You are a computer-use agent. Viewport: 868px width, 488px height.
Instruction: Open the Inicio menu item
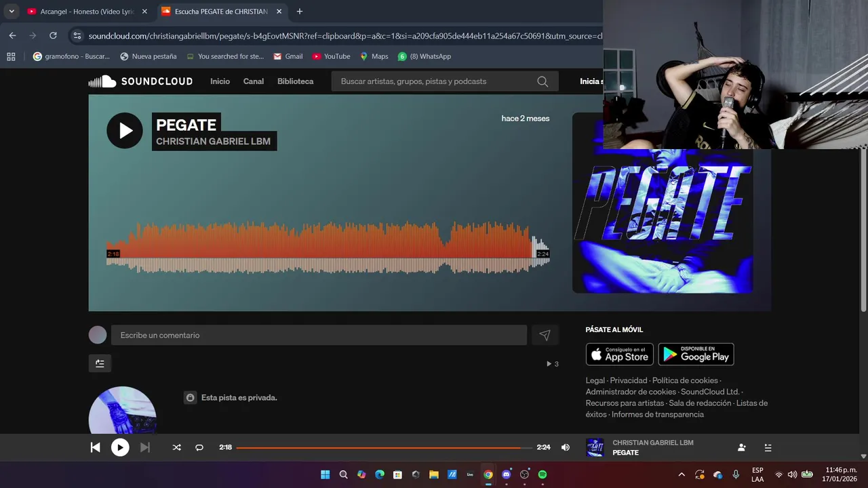(x=220, y=81)
